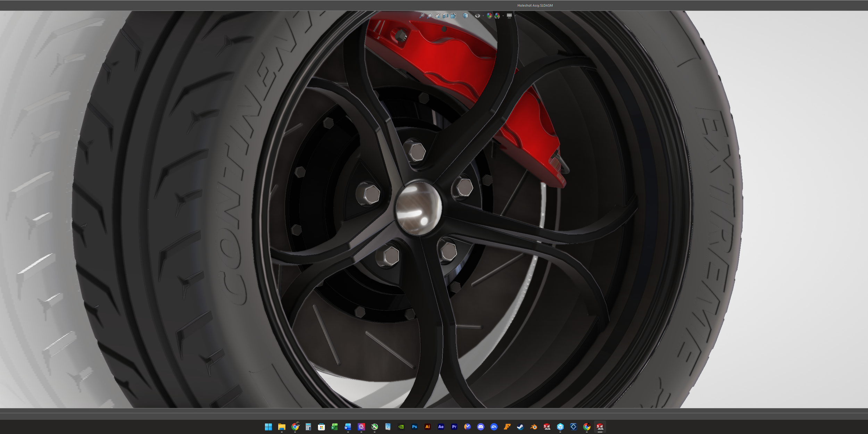Open Discord from the taskbar
The height and width of the screenshot is (434, 868).
pyautogui.click(x=481, y=427)
